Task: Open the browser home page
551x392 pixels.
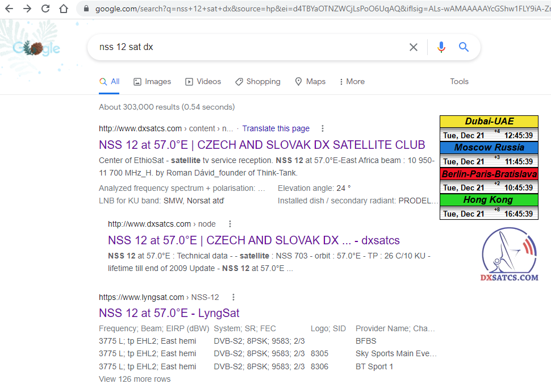Action: [x=64, y=9]
